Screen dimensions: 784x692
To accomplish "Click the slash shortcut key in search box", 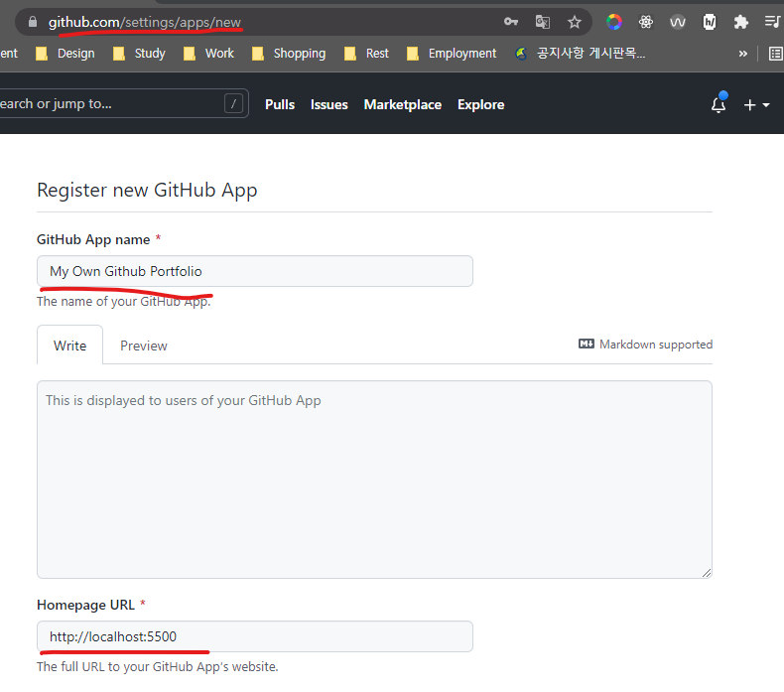I will coord(233,103).
